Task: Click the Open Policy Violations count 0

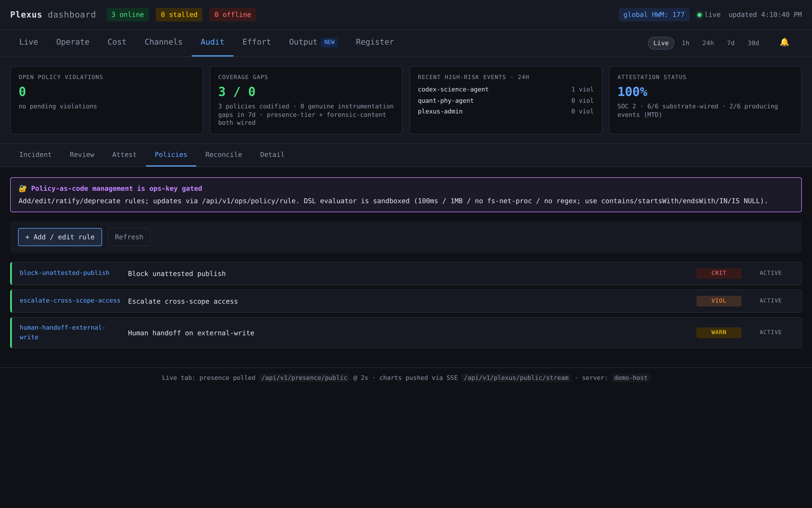Action: click(x=22, y=92)
